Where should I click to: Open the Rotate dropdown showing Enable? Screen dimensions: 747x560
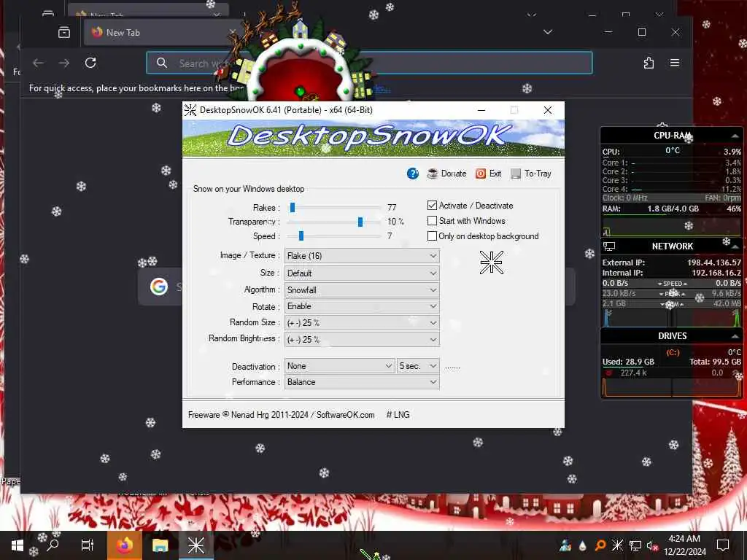coord(362,306)
